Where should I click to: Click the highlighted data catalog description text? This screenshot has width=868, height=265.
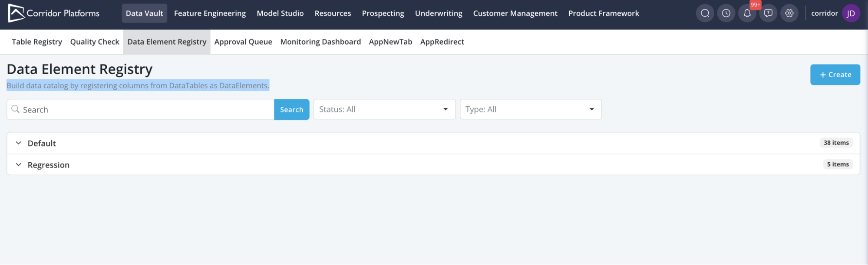click(x=138, y=85)
